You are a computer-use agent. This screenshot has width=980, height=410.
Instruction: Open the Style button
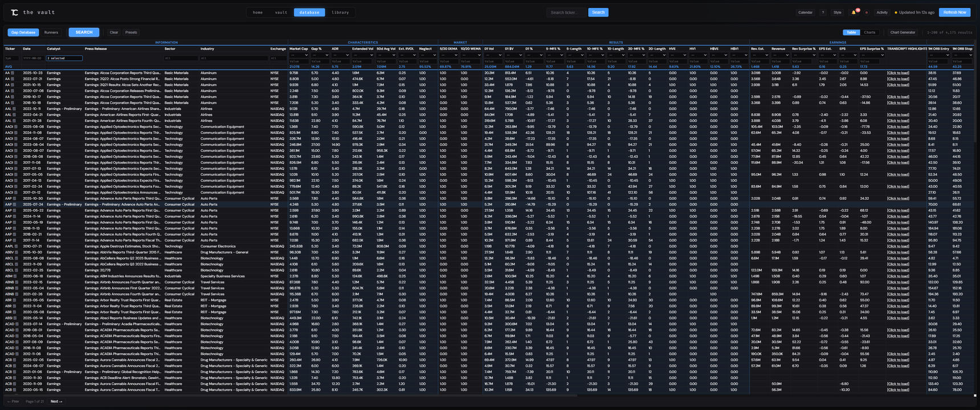[838, 13]
